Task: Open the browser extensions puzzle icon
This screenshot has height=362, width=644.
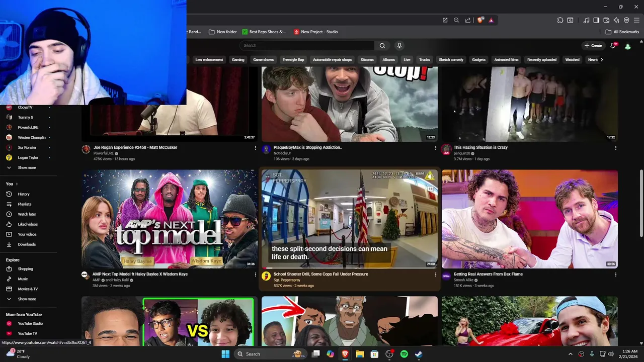Action: 560,20
